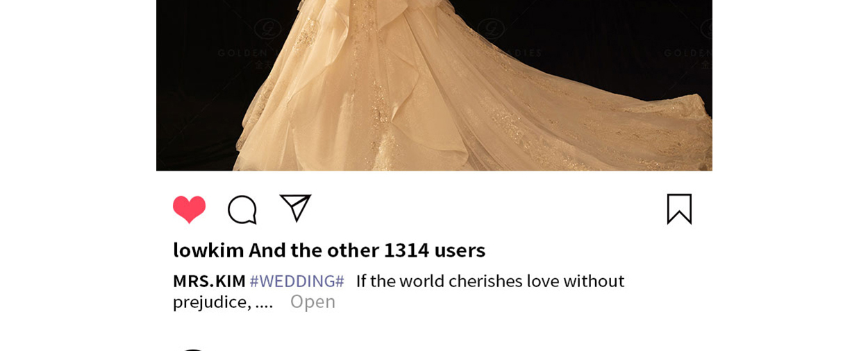Toggle the like heart under the photo

(x=189, y=209)
